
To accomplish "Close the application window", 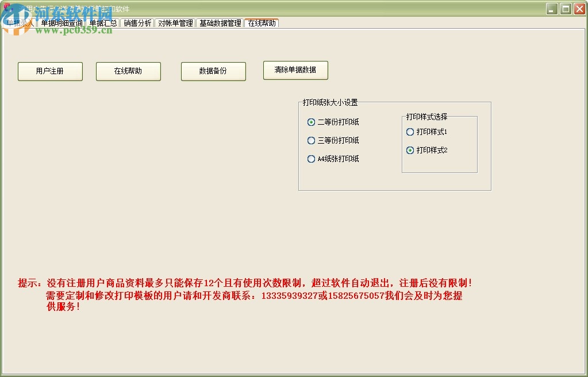I will [x=579, y=9].
